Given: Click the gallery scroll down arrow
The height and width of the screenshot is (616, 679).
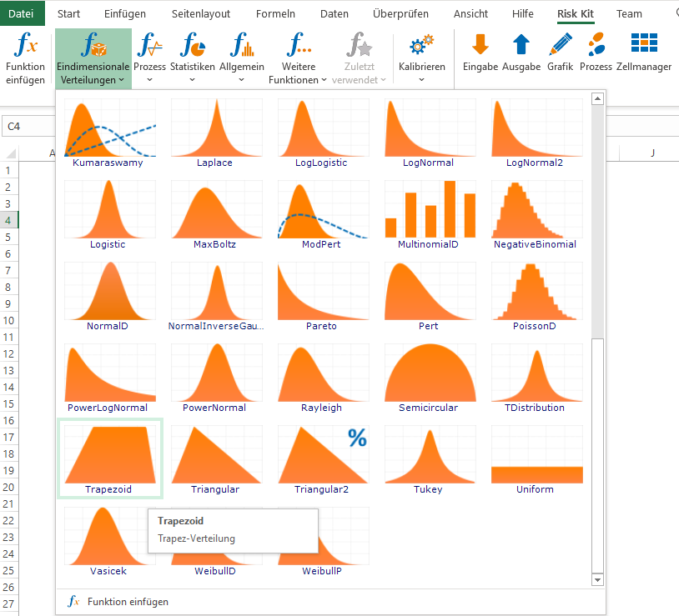Looking at the screenshot, I should pyautogui.click(x=597, y=580).
